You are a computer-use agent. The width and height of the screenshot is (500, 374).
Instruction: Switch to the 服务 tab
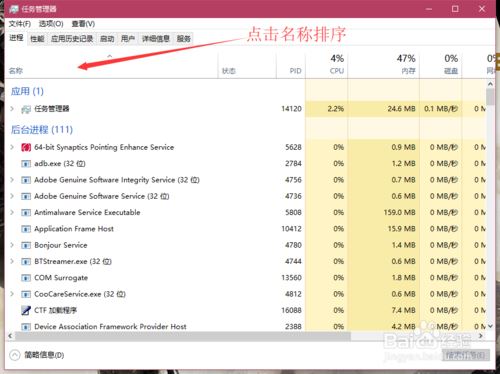pos(184,39)
